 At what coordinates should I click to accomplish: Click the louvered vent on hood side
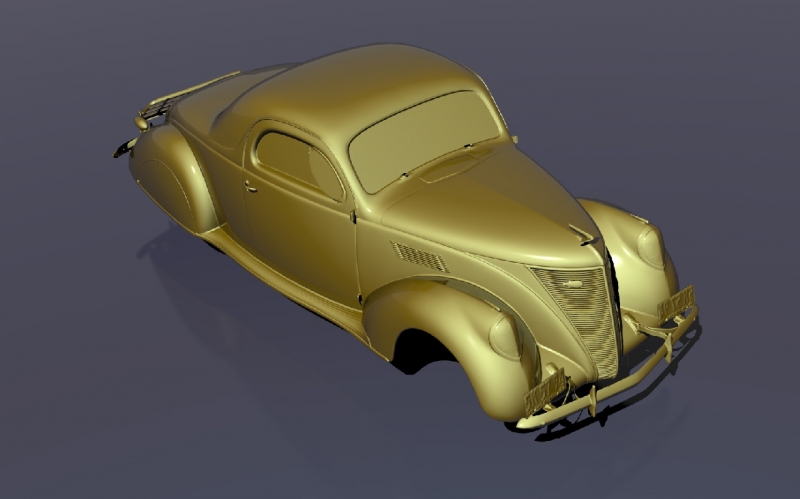click(419, 257)
